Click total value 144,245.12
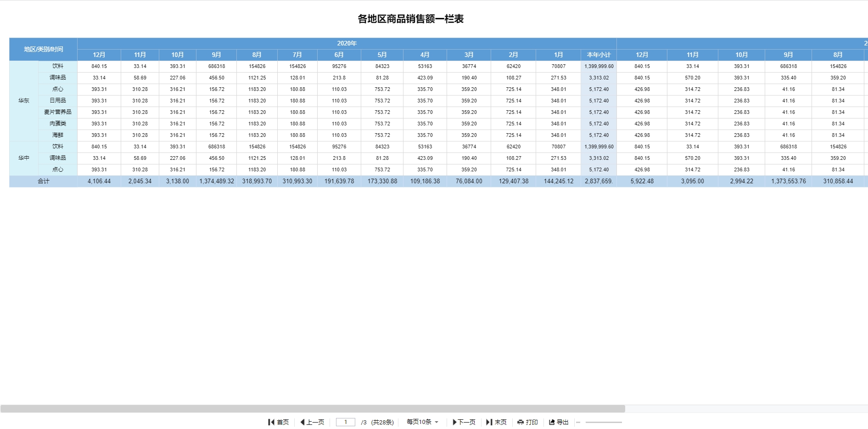This screenshot has width=868, height=429. pos(559,181)
